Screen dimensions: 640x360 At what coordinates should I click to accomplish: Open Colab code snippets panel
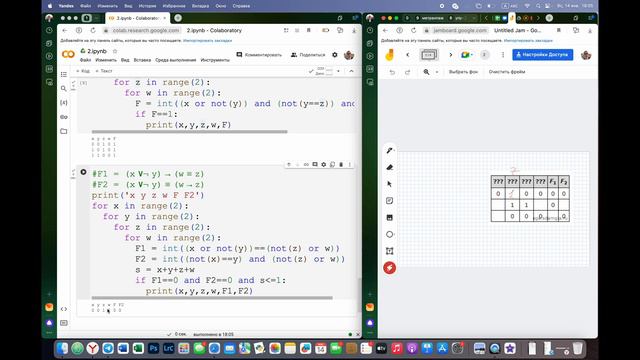[x=64, y=309]
